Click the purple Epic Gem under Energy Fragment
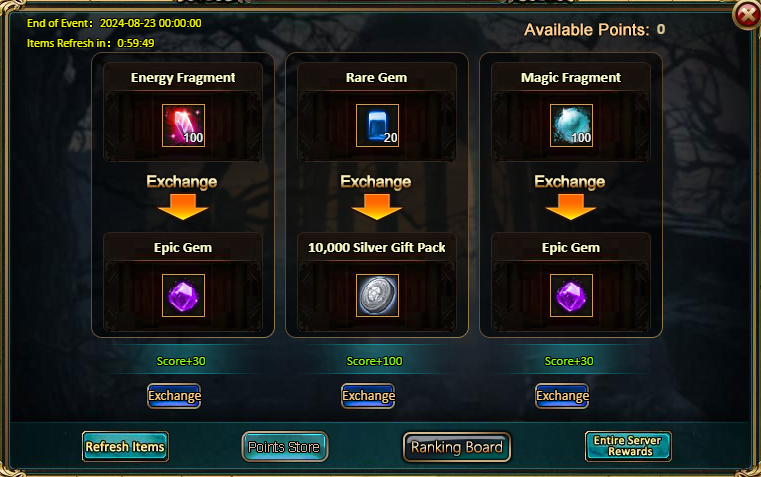761x477 pixels. (183, 296)
